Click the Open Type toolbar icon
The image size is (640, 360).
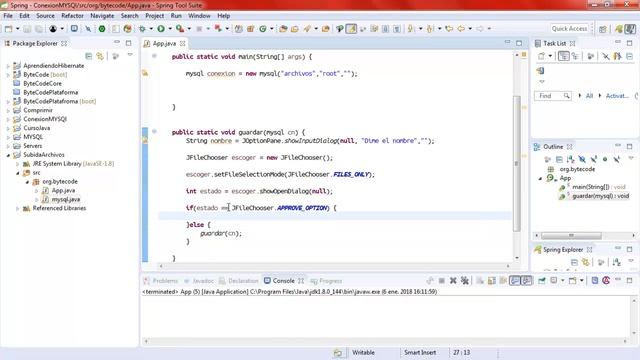coord(283,29)
